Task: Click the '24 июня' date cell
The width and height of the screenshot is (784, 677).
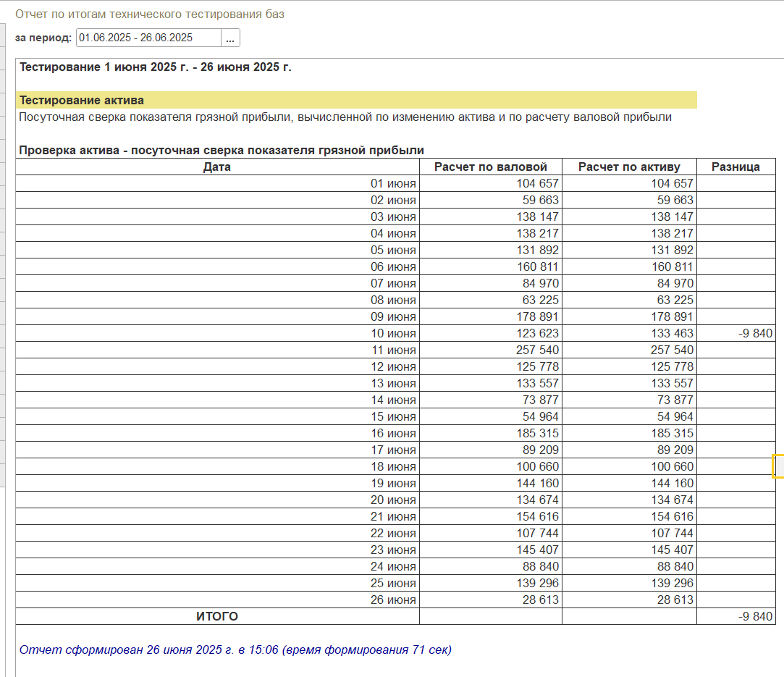Action: pyautogui.click(x=217, y=567)
